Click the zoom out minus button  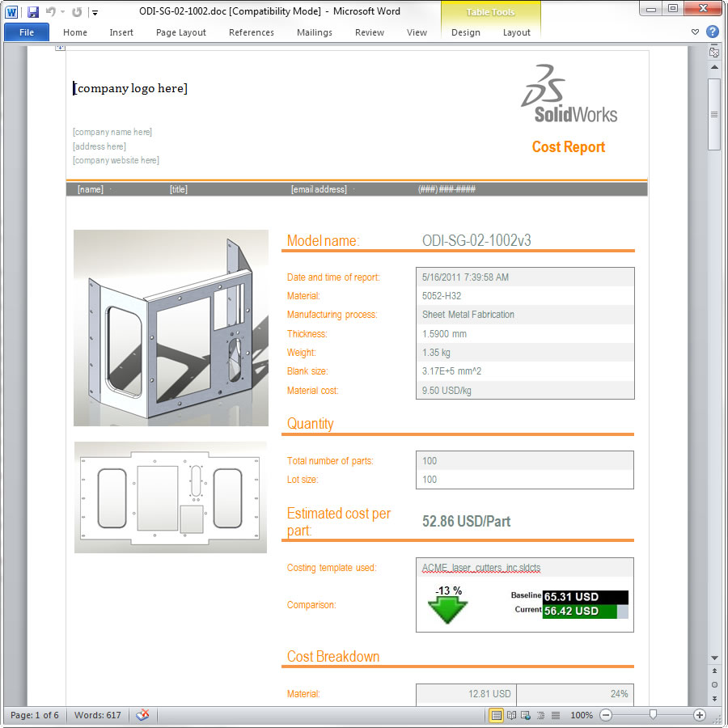606,715
